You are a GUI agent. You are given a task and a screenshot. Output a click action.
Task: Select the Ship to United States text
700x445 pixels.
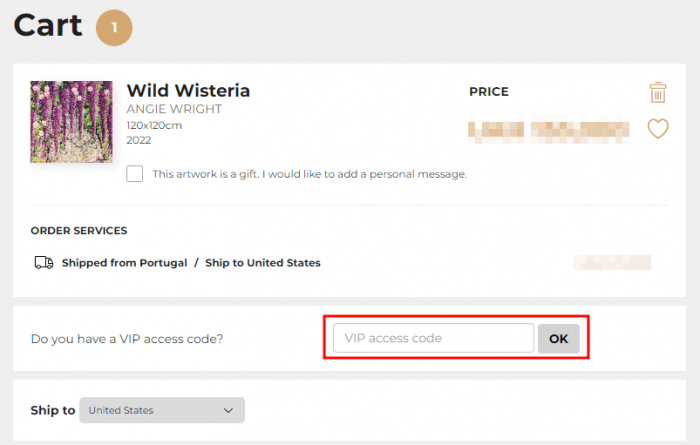click(x=263, y=263)
